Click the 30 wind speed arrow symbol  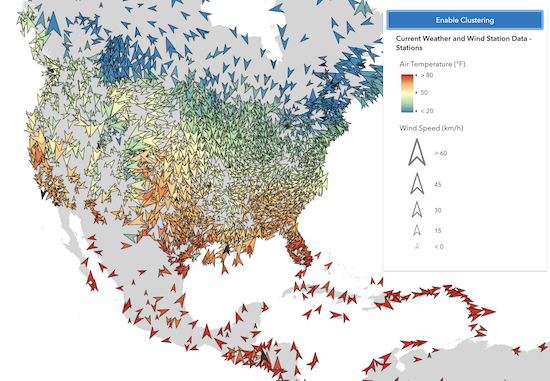417,209
